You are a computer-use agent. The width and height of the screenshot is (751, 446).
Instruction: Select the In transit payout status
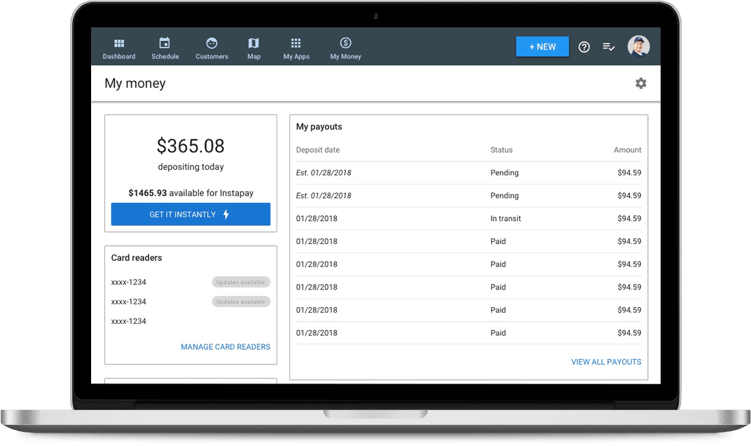[505, 218]
